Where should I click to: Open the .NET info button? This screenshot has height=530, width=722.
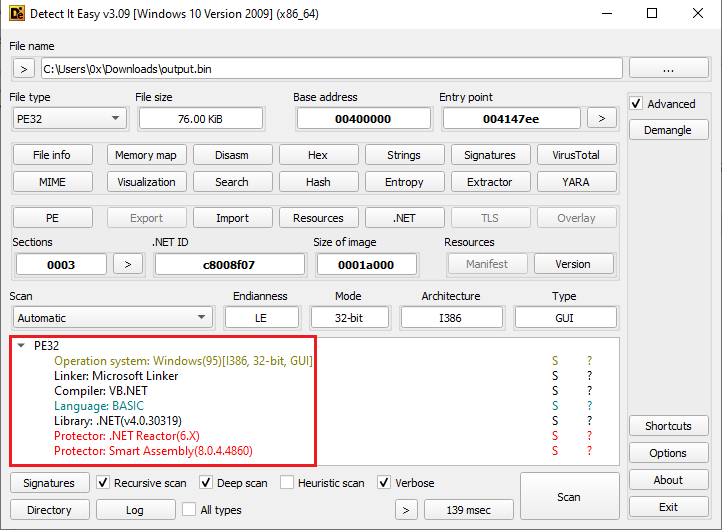404,218
